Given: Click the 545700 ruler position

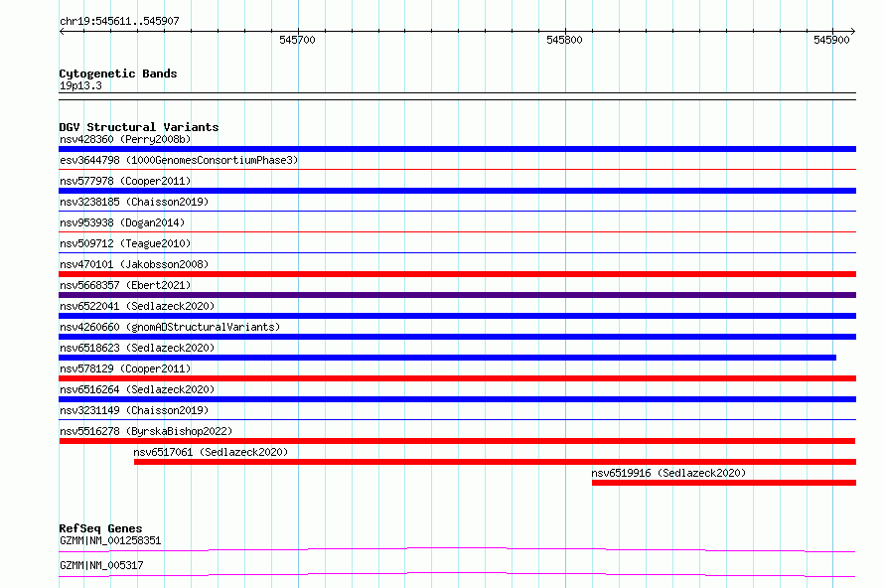Looking at the screenshot, I should pyautogui.click(x=297, y=40).
